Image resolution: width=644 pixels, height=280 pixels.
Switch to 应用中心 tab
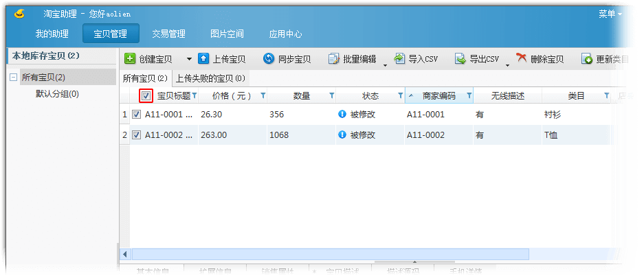(285, 34)
